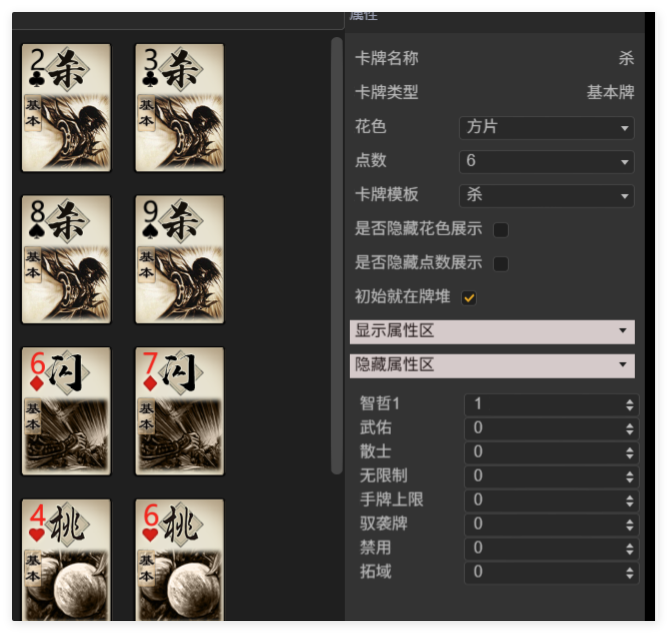Adjust the 智哲1 stepper arrows
Viewport: 670px width, 633px height.
tap(629, 405)
